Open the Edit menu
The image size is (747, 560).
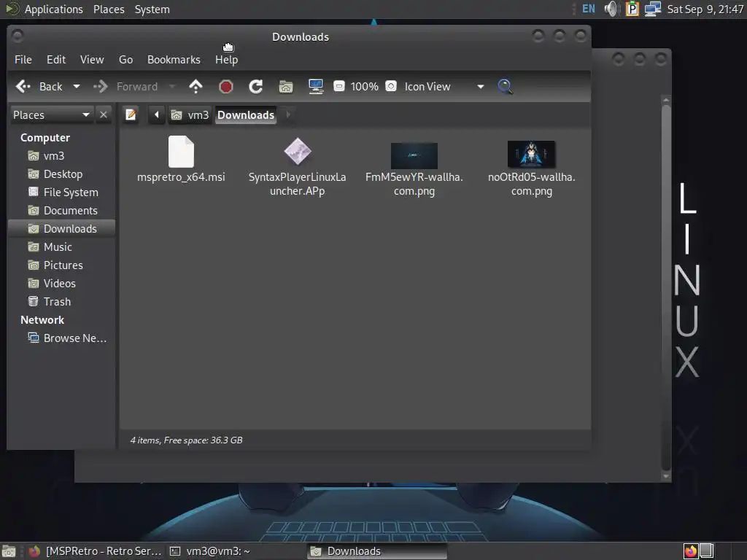click(56, 60)
